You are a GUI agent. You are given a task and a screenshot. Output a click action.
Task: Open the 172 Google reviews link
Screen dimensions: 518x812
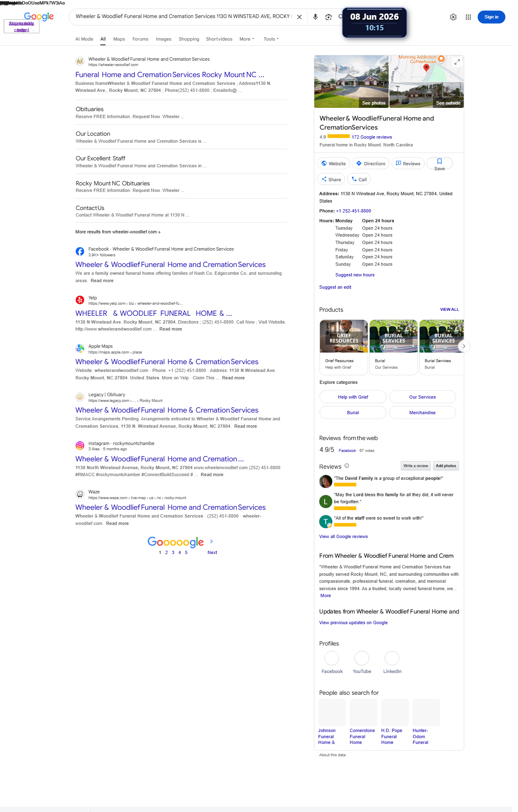(x=372, y=137)
